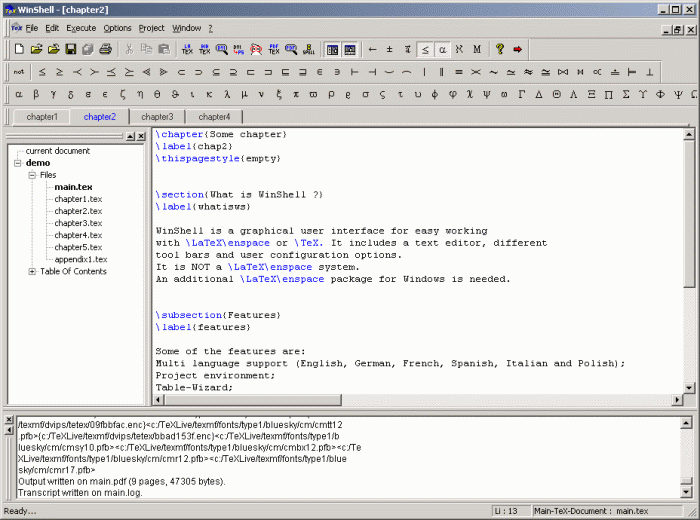Image resolution: width=700 pixels, height=520 pixels.
Task: Start the Spell check icon
Action: point(308,49)
